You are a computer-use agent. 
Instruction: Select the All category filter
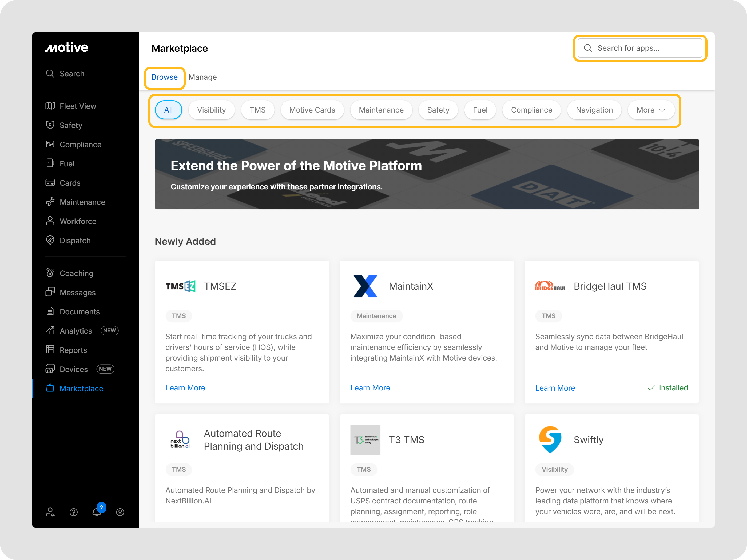coord(168,110)
